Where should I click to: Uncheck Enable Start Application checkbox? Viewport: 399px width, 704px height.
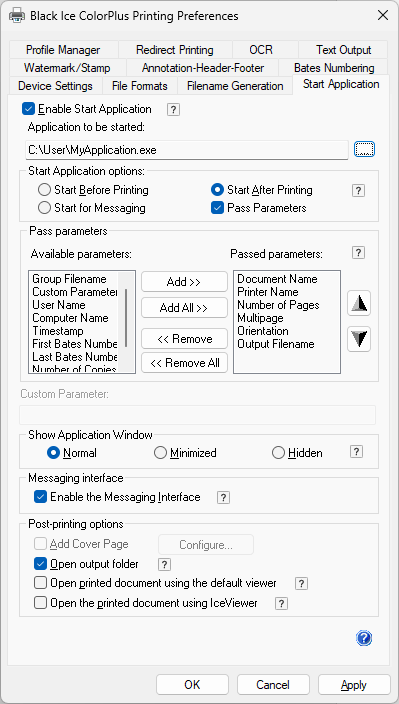[x=29, y=109]
